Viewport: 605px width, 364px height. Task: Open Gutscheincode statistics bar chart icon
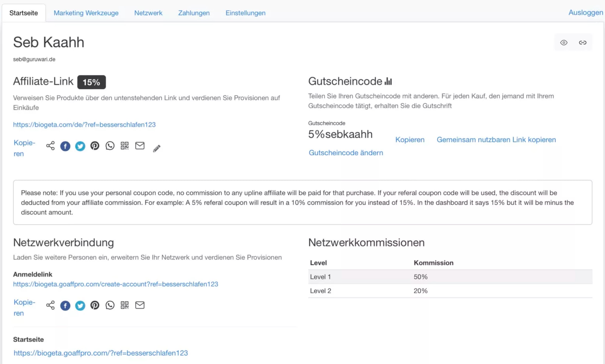(x=388, y=81)
